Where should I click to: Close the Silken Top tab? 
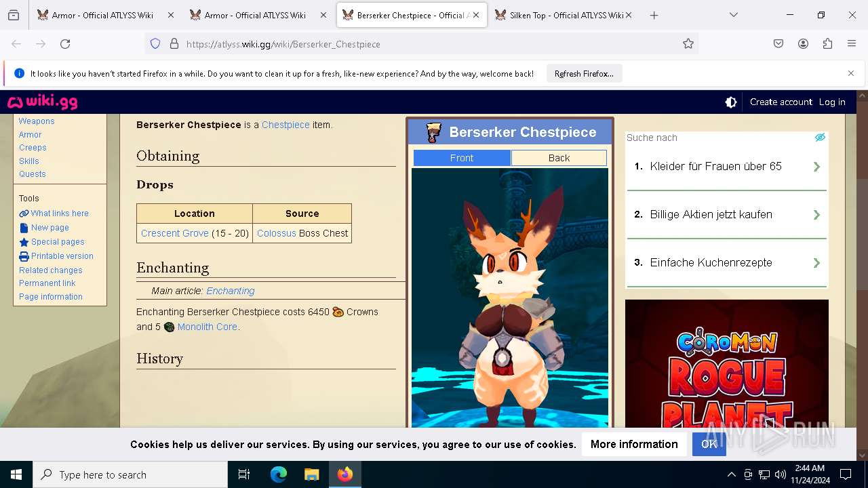[x=629, y=15]
